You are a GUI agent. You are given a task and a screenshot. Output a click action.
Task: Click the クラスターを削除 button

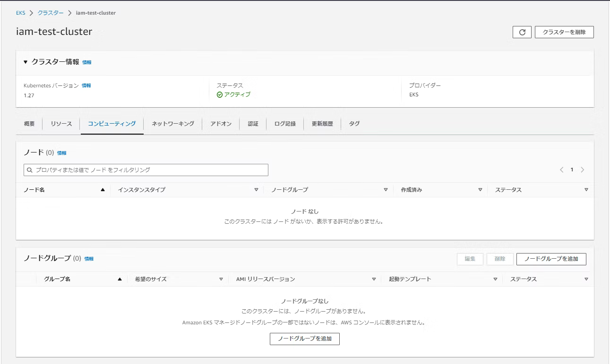coord(564,32)
